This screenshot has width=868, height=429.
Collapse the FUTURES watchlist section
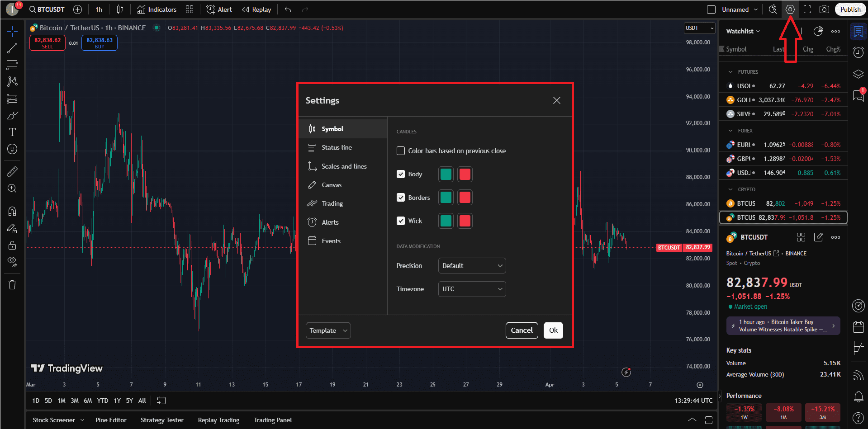pos(730,72)
